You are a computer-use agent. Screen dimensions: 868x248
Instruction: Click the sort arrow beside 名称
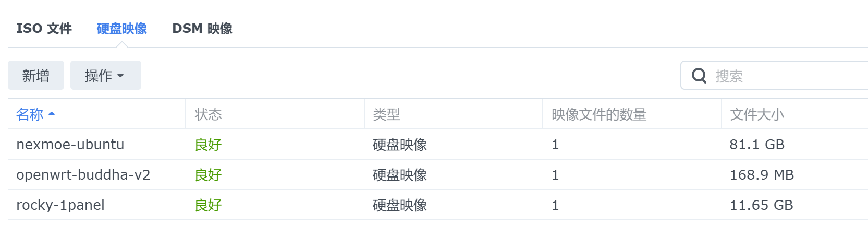(x=52, y=114)
